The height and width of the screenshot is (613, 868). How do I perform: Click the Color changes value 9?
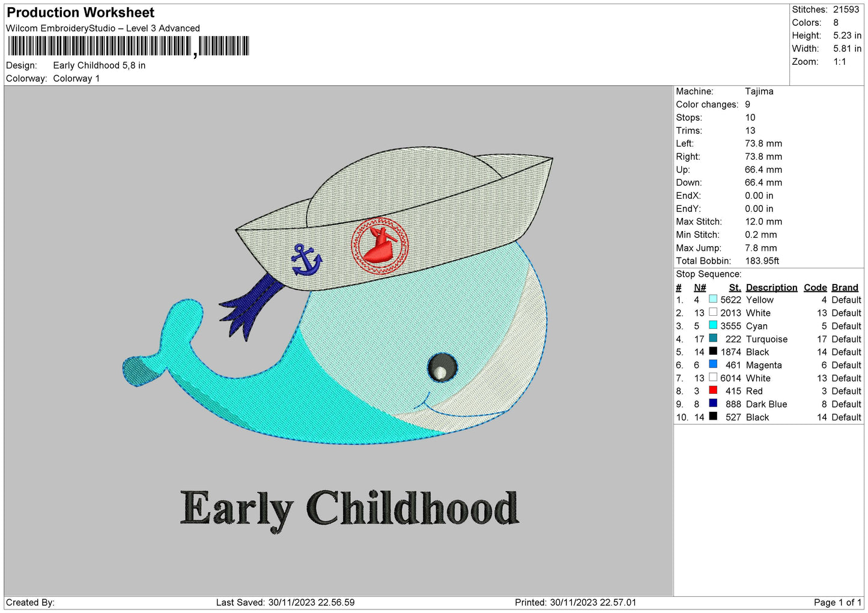(x=747, y=104)
